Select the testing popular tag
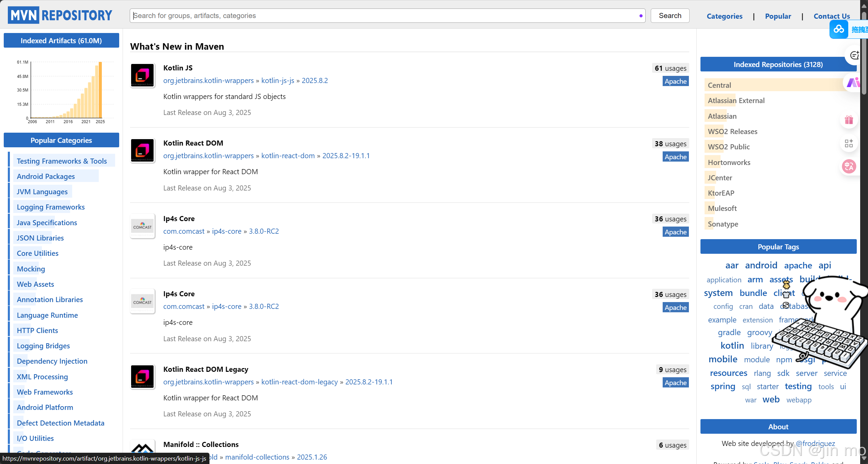 pyautogui.click(x=798, y=386)
